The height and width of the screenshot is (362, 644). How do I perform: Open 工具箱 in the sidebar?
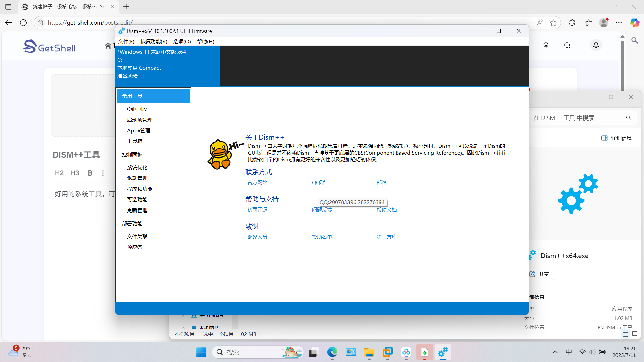tap(135, 141)
